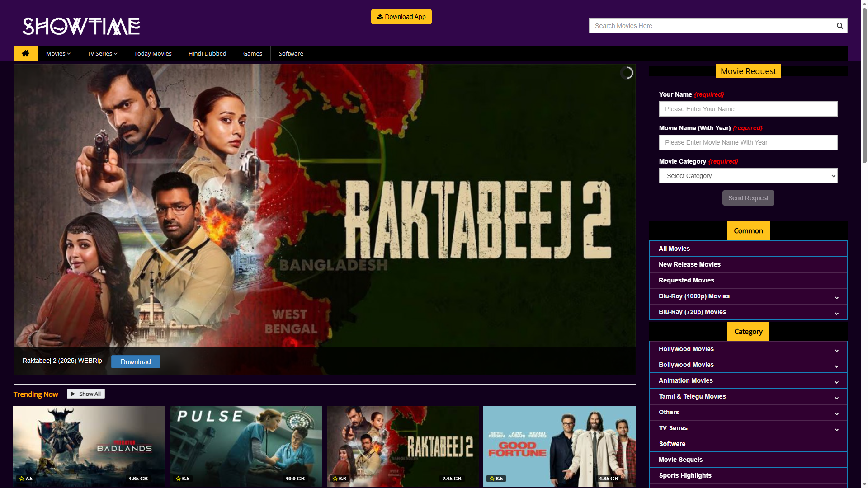Click the Show All play button
Viewport: 868px width, 488px height.
click(x=86, y=394)
